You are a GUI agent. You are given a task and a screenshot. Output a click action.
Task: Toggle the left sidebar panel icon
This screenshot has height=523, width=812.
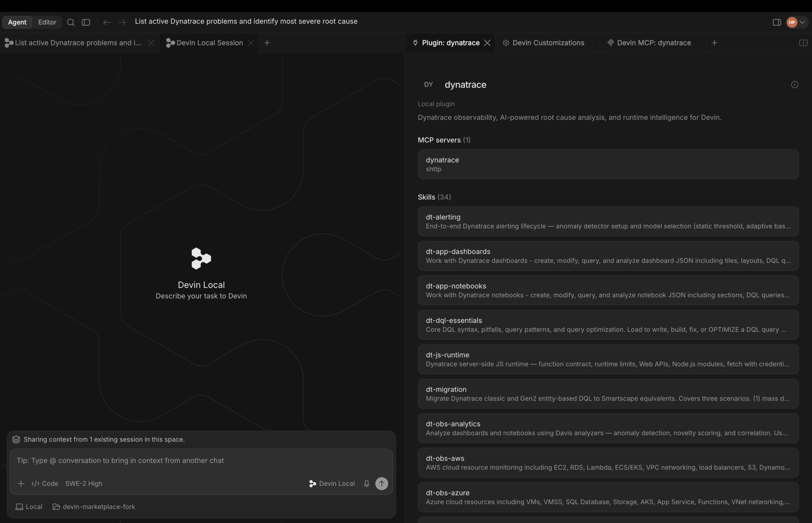pos(86,23)
